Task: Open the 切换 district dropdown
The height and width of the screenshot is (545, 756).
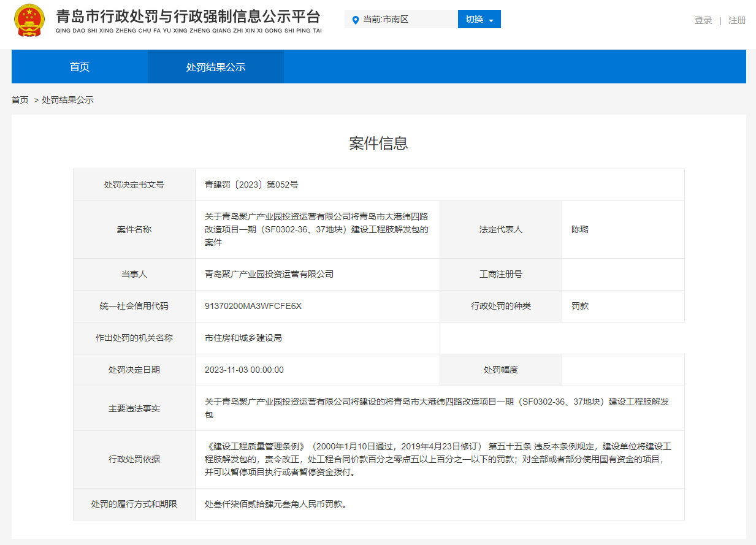Action: click(479, 19)
